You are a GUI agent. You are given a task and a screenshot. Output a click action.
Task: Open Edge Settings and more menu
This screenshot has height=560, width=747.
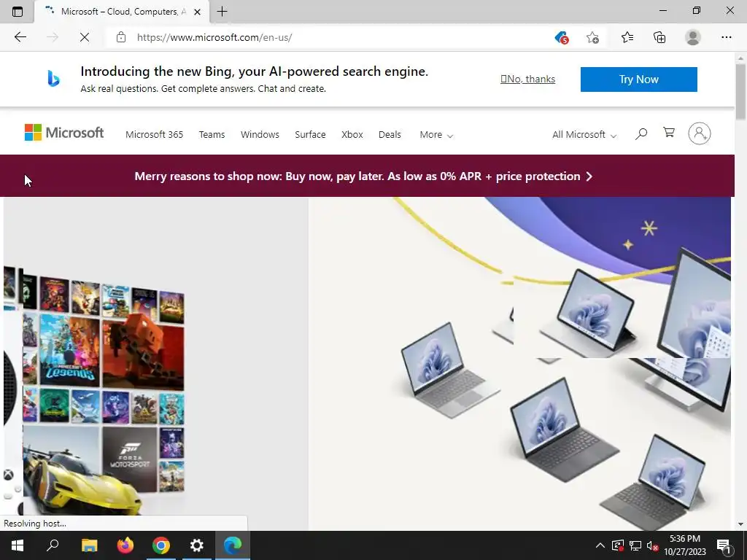[726, 37]
